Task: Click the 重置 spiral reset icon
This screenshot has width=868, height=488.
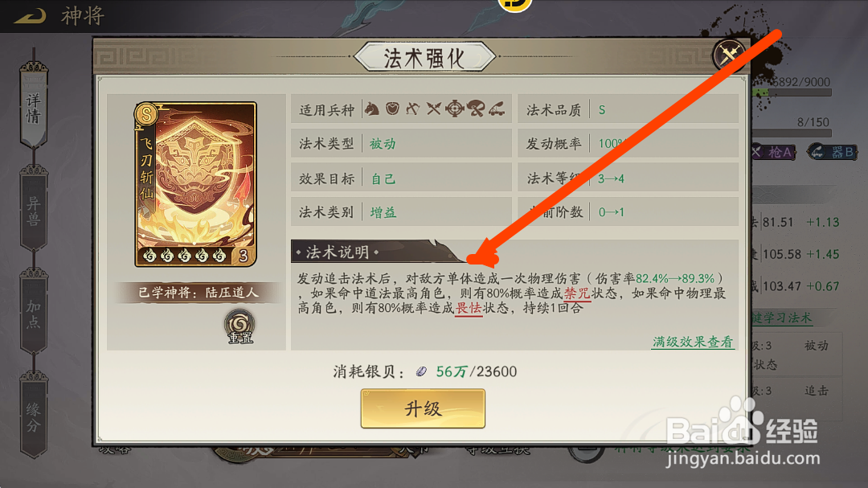Action: coord(240,327)
